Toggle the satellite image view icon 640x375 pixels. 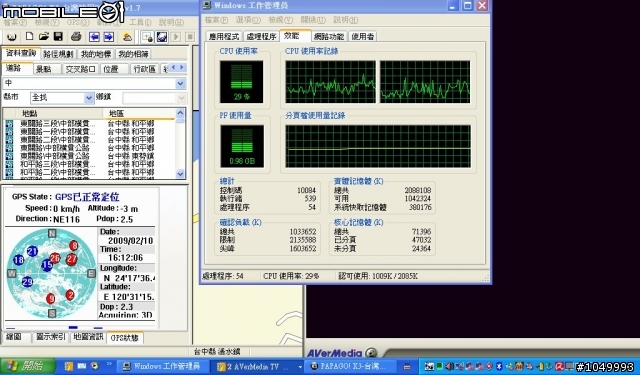162,37
